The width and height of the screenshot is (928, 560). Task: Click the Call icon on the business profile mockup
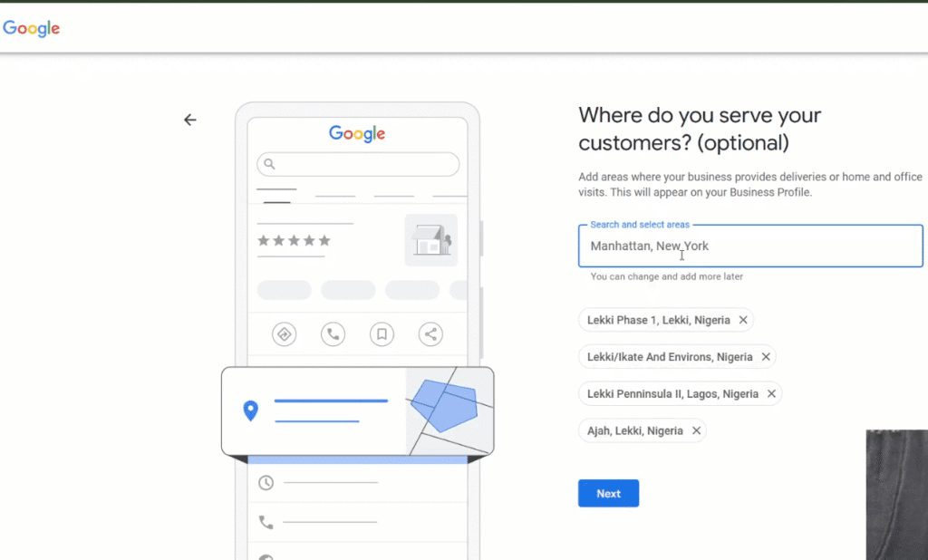[x=333, y=333]
